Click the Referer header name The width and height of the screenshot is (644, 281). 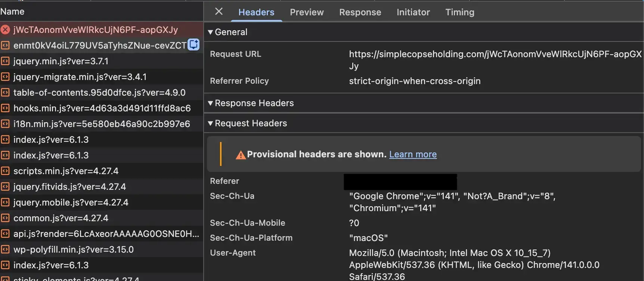225,181
